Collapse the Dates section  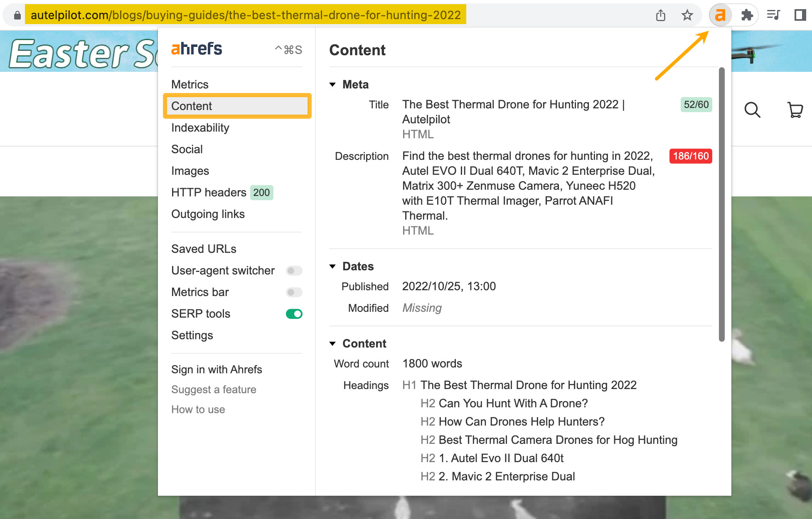333,266
